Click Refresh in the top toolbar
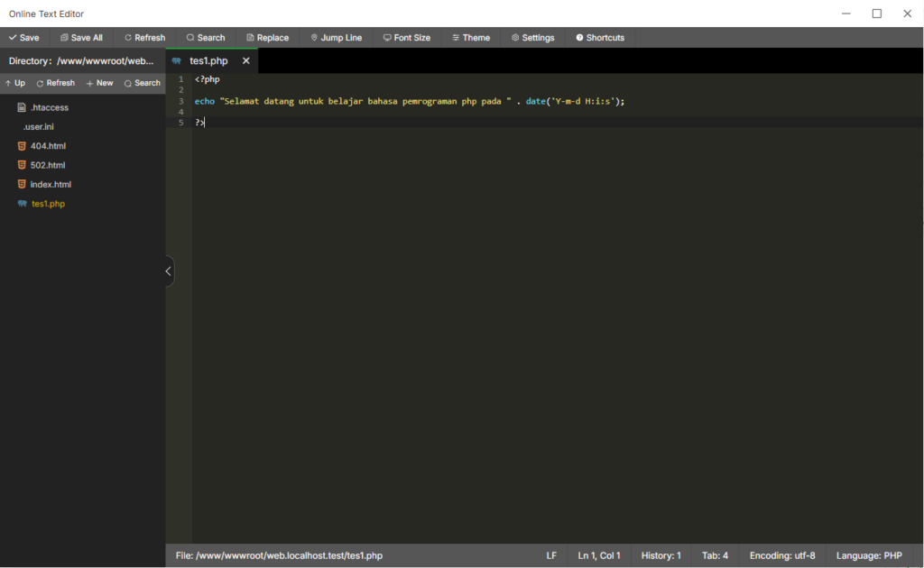Viewport: 924px width, 568px height. click(x=144, y=38)
